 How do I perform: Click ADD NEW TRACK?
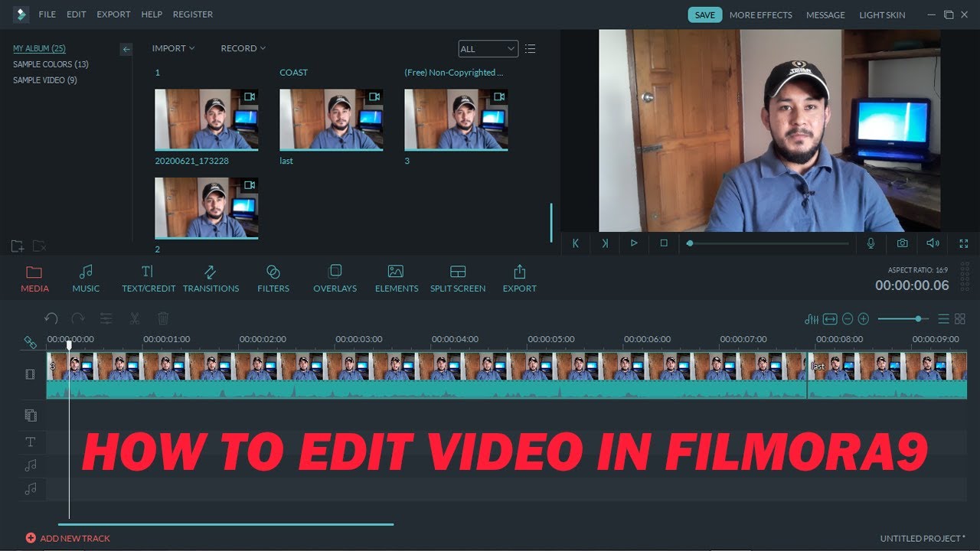[x=68, y=538]
